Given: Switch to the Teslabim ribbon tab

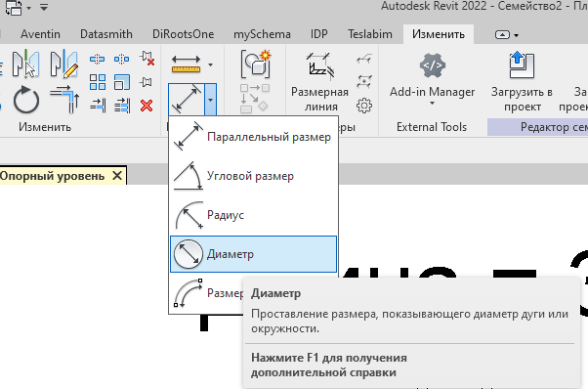Looking at the screenshot, I should coord(370,34).
